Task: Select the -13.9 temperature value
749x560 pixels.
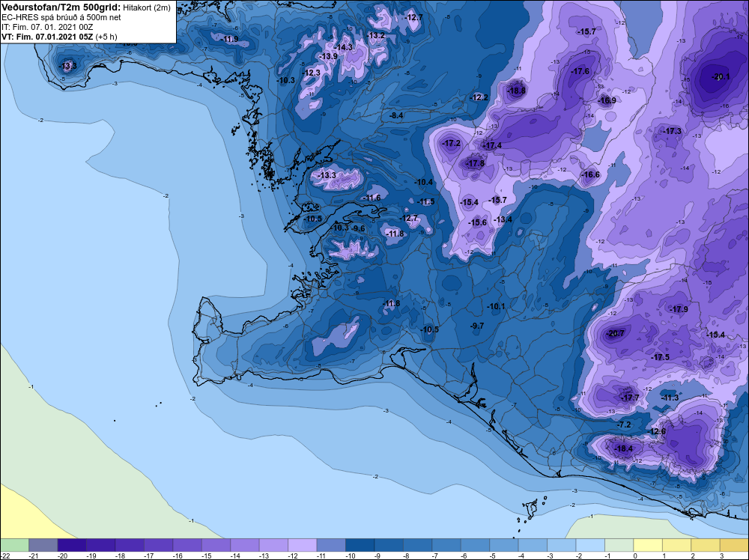Action: (328, 56)
